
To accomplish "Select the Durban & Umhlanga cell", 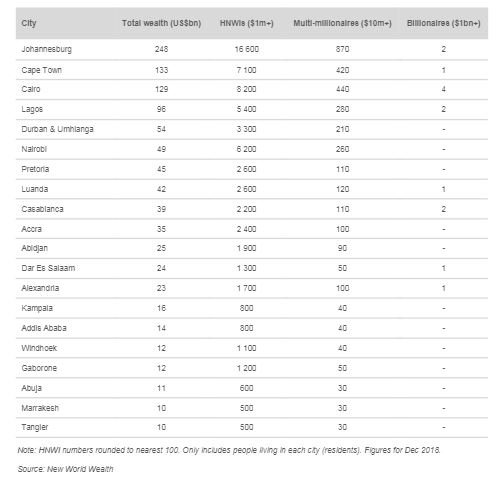I will (x=57, y=129).
